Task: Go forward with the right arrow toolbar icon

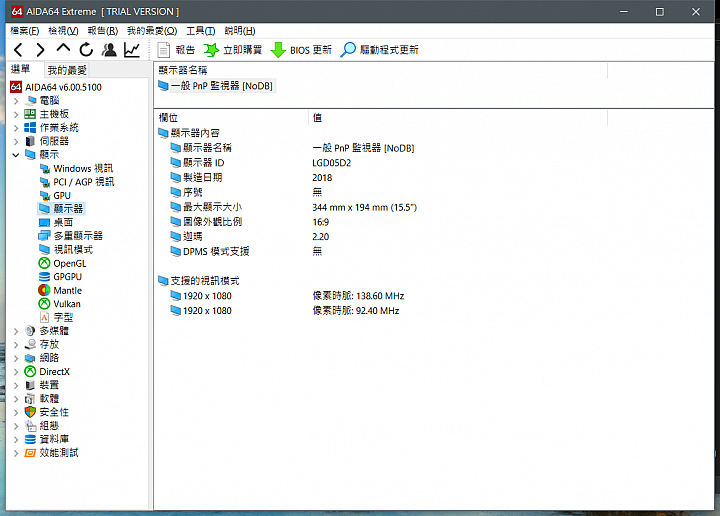Action: [40, 50]
